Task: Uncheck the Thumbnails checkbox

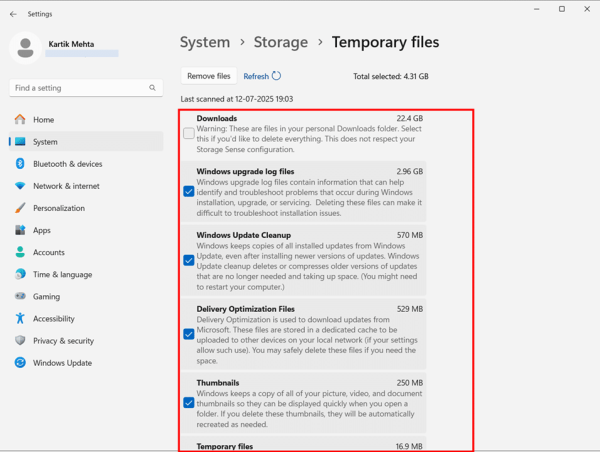Action: click(189, 403)
